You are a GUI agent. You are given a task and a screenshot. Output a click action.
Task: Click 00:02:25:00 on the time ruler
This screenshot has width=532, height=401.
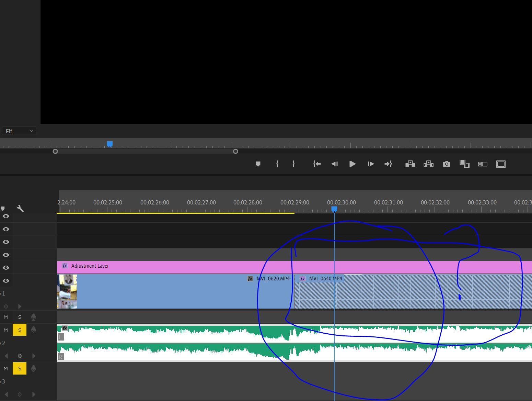point(108,202)
